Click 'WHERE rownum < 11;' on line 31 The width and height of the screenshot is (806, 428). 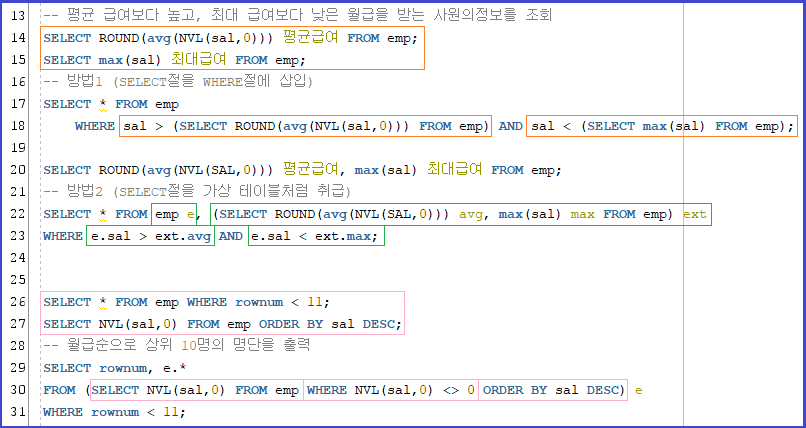click(x=115, y=412)
